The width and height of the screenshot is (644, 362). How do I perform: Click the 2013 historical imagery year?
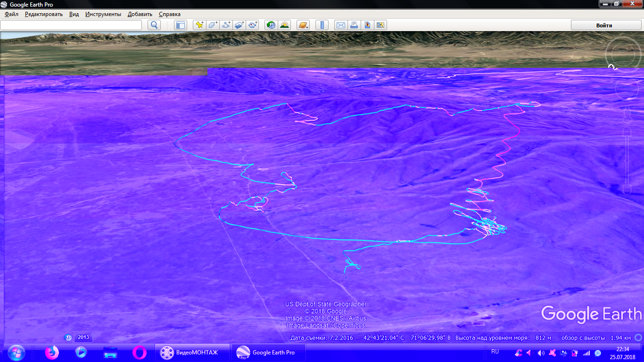(83, 337)
